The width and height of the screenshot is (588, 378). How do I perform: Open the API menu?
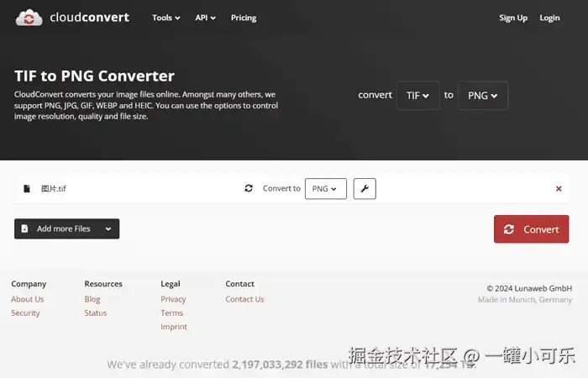click(x=205, y=18)
